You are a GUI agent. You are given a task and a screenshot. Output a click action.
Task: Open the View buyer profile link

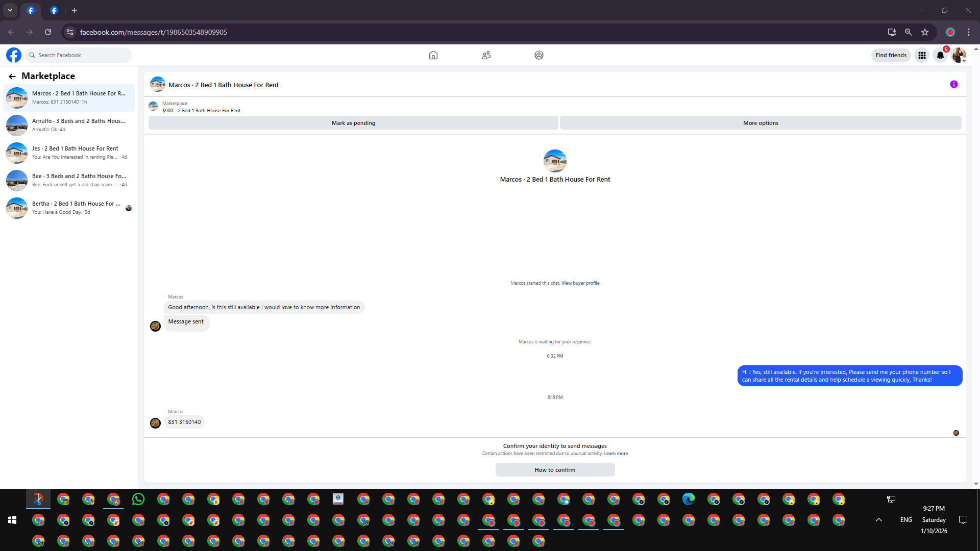580,283
